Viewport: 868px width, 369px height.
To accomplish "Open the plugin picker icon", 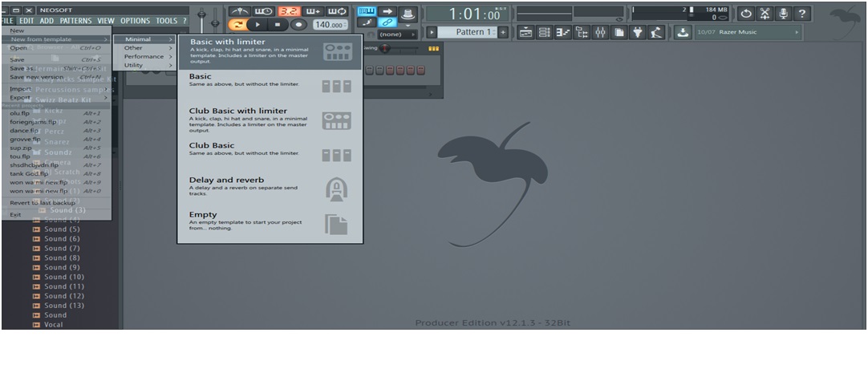I will pyautogui.click(x=638, y=32).
